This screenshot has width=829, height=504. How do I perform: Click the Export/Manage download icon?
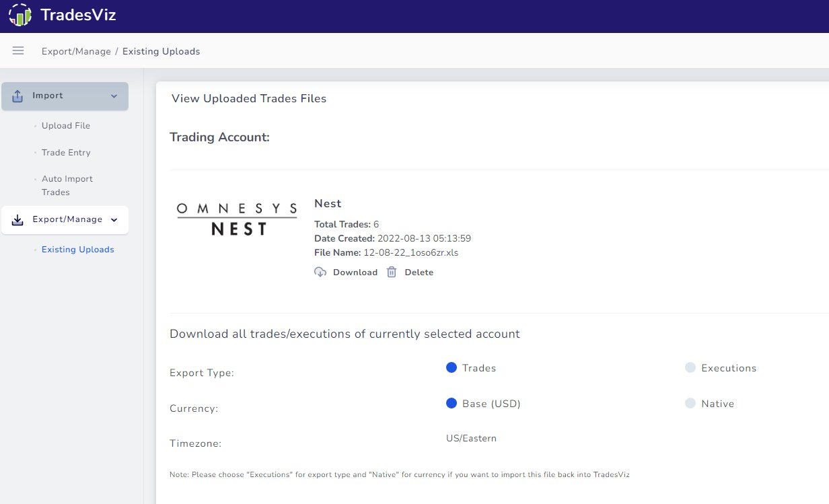17,220
